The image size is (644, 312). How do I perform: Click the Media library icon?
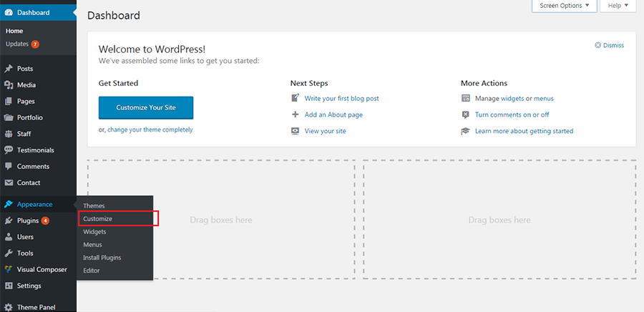coord(9,85)
